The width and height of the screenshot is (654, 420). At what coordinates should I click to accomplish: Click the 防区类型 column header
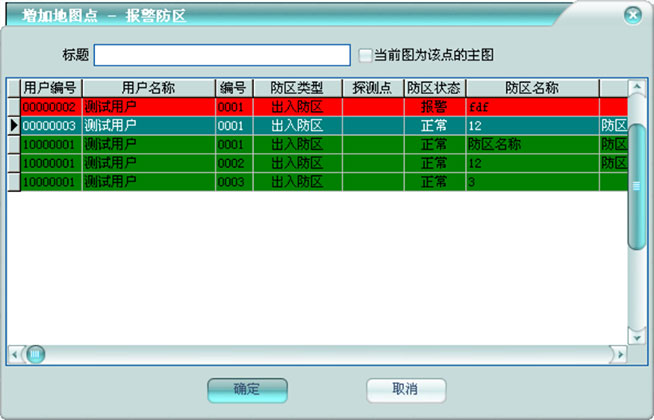pyautogui.click(x=296, y=88)
